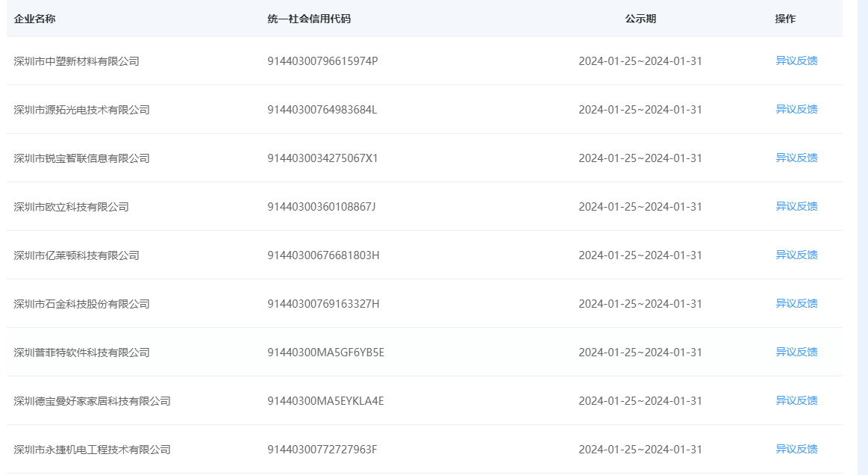Image resolution: width=868 pixels, height=475 pixels.
Task: Click 异议反馈 for 深圳市源拓光电技术有限公司
Action: click(796, 109)
